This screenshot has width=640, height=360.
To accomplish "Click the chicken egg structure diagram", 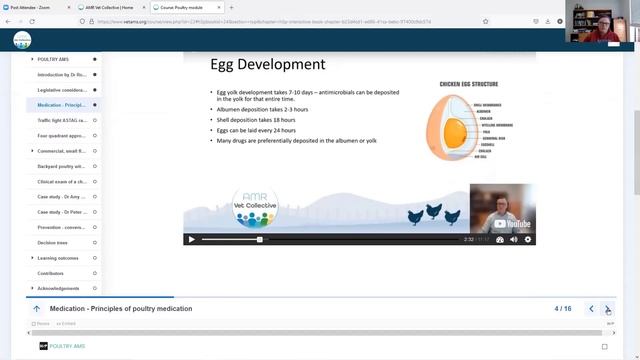I will (469, 122).
